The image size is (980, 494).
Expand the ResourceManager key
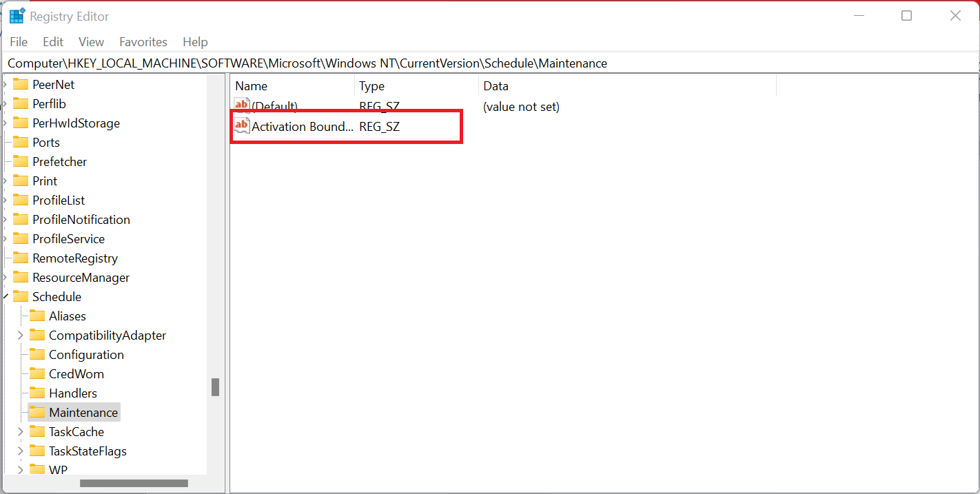click(6, 278)
